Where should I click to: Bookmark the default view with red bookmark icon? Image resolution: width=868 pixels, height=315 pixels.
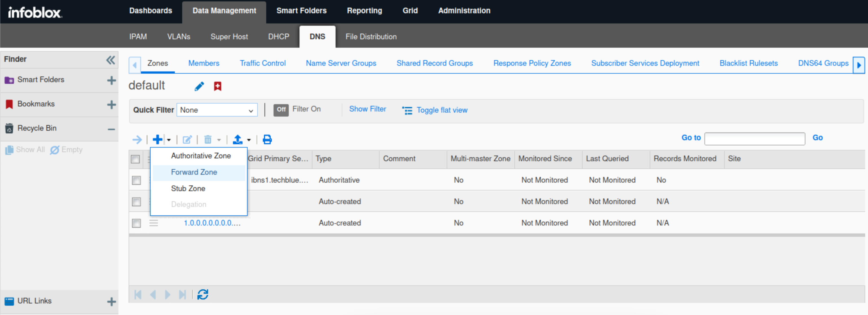pyautogui.click(x=218, y=86)
